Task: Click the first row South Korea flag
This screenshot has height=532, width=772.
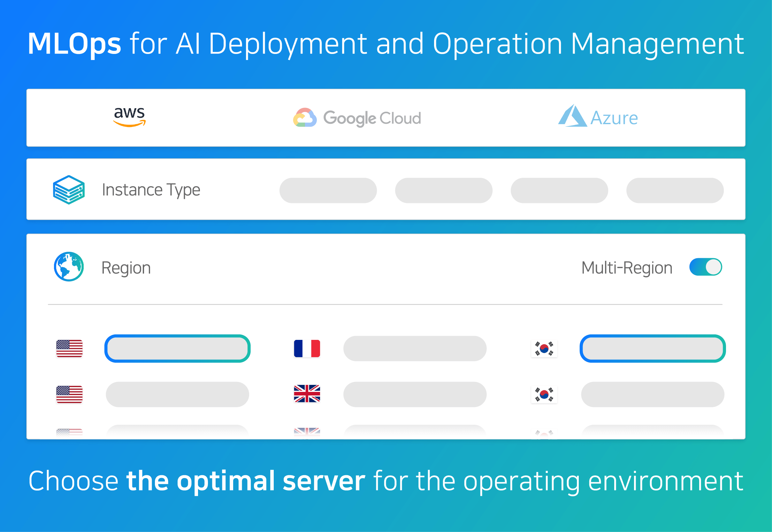Action: pyautogui.click(x=544, y=349)
